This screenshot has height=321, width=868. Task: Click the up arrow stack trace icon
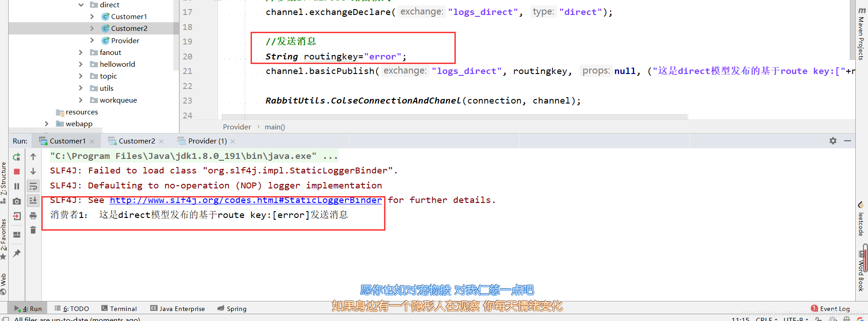coord(33,157)
